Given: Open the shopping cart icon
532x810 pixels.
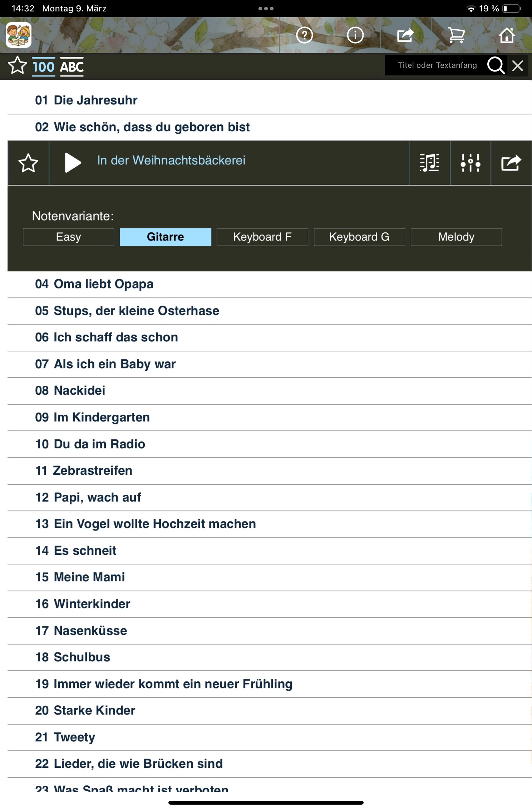Looking at the screenshot, I should [456, 35].
